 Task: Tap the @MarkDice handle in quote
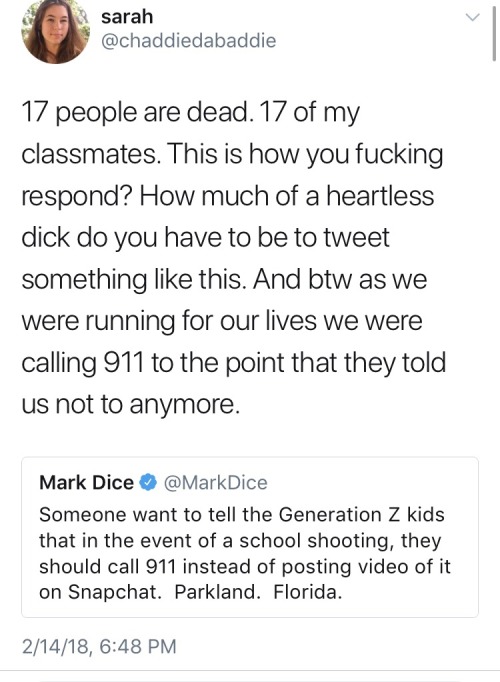click(x=216, y=482)
